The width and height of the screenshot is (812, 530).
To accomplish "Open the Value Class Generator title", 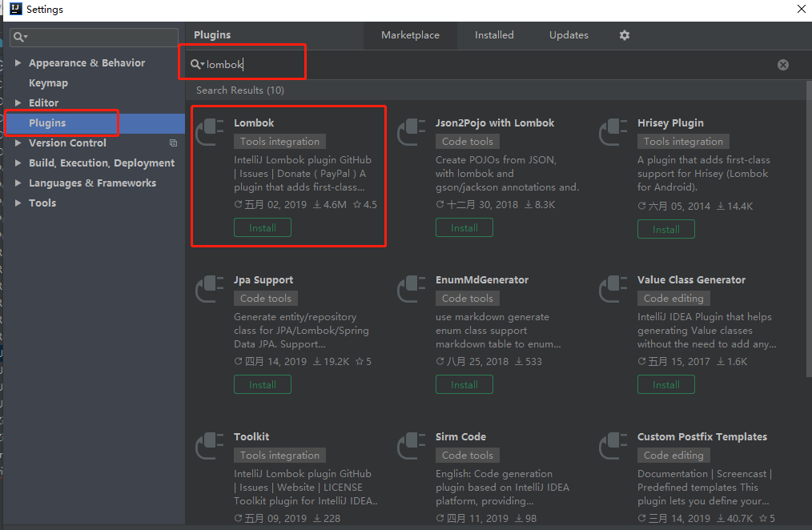I will [x=691, y=279].
